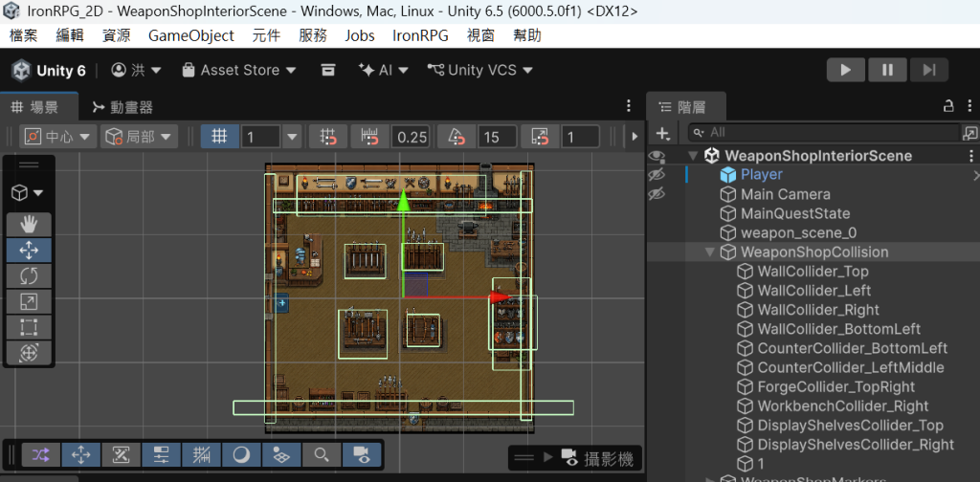
Task: Toggle the move gizmo overlay button
Action: (81, 455)
